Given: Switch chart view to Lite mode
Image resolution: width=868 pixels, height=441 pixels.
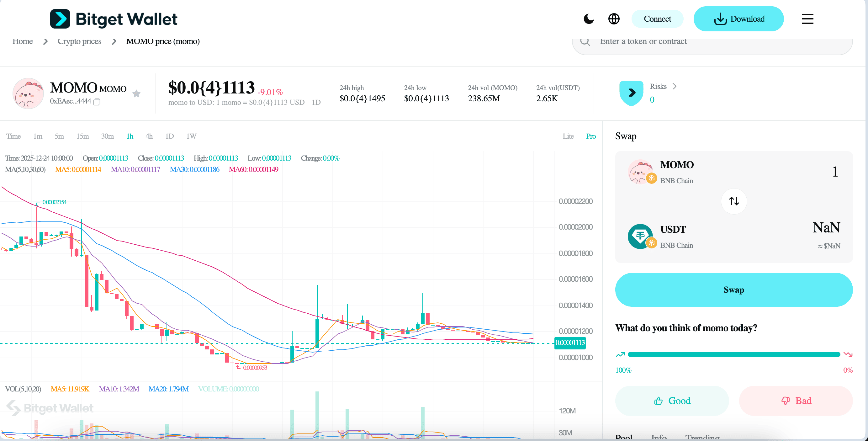Looking at the screenshot, I should [x=568, y=136].
